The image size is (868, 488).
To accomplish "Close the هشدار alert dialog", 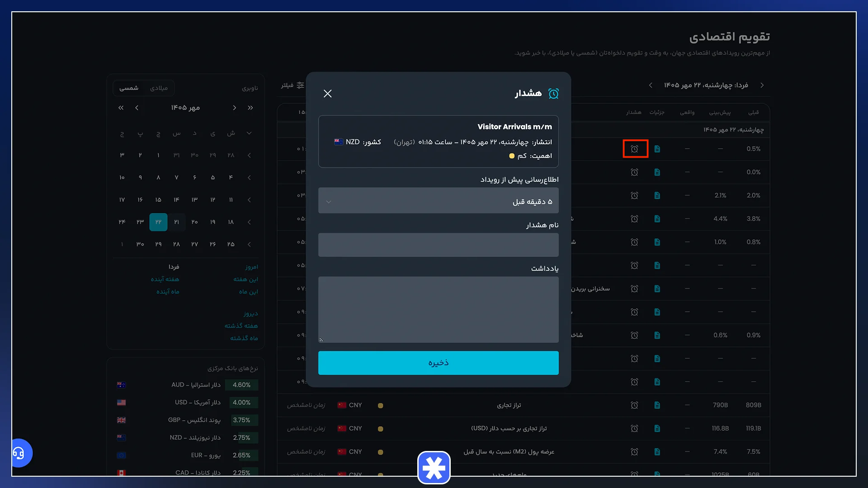I will [328, 94].
